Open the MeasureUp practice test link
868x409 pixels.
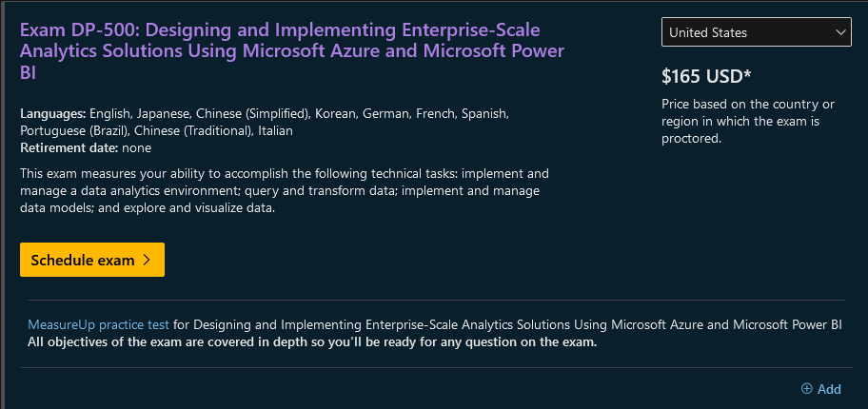point(98,325)
